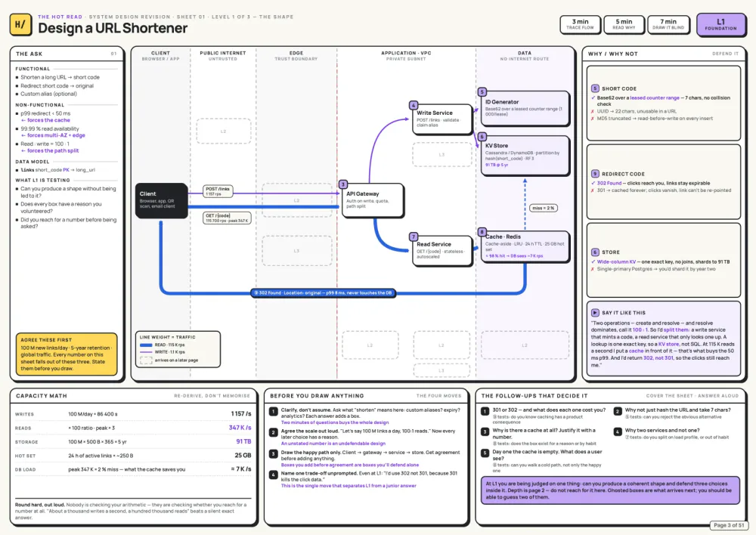Click the number 5 badge on ID Generator
The width and height of the screenshot is (756, 535).
tap(482, 91)
